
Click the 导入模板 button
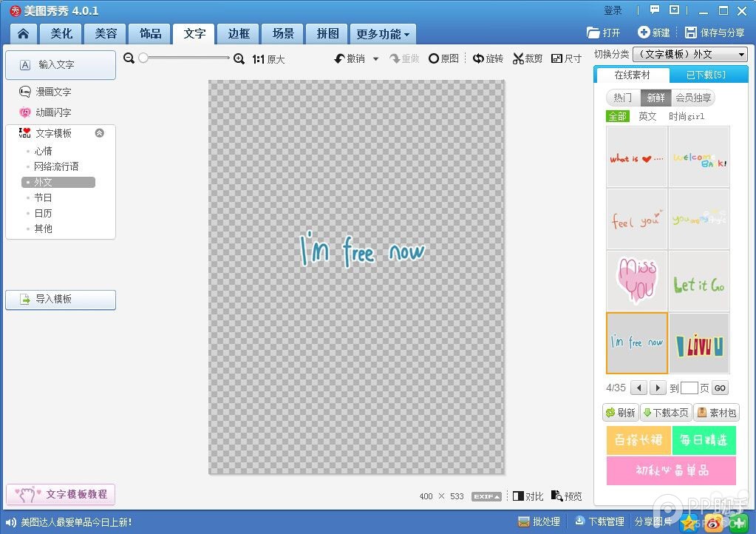click(61, 300)
